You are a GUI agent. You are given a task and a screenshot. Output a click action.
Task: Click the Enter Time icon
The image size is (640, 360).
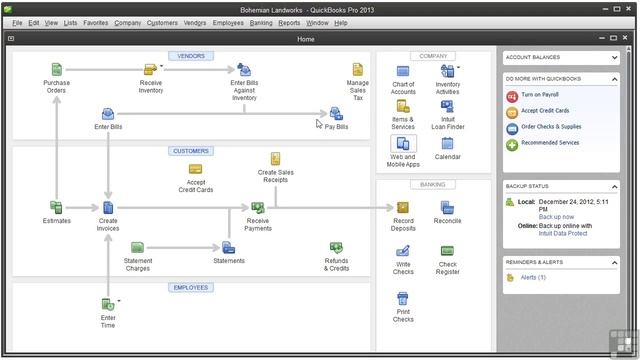coord(108,304)
